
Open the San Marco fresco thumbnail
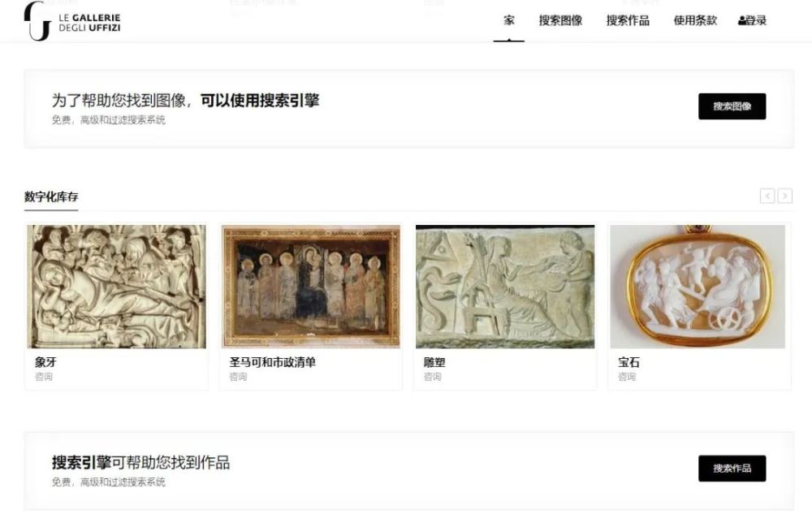coord(311,287)
